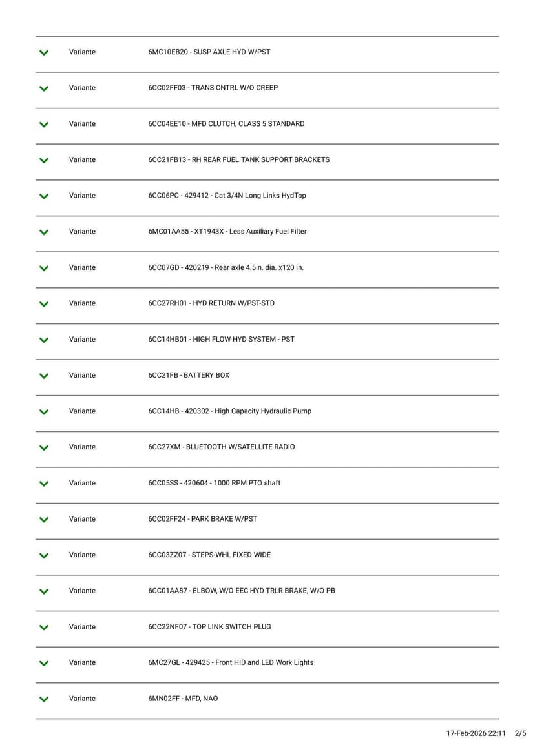Expand RH REAR FUEL TANK SUPPORT BRACKETS chevron
Viewport: 535px width, 756px height.
click(44, 160)
